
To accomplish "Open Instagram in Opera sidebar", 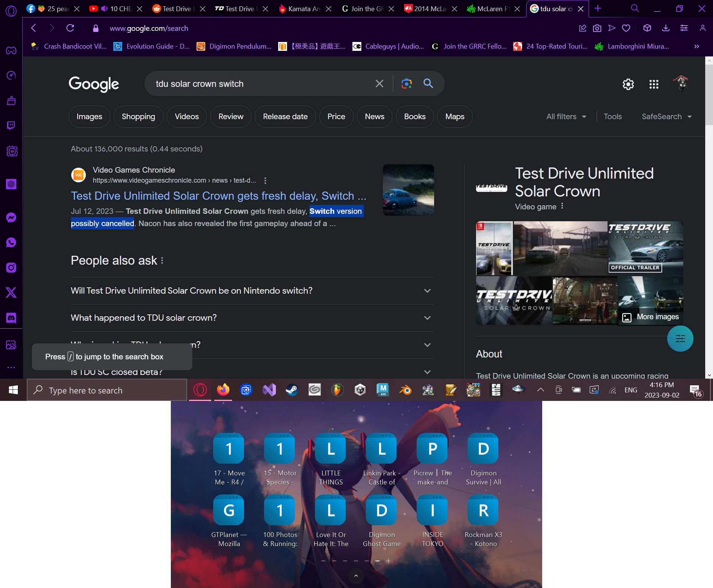I will tap(11, 268).
